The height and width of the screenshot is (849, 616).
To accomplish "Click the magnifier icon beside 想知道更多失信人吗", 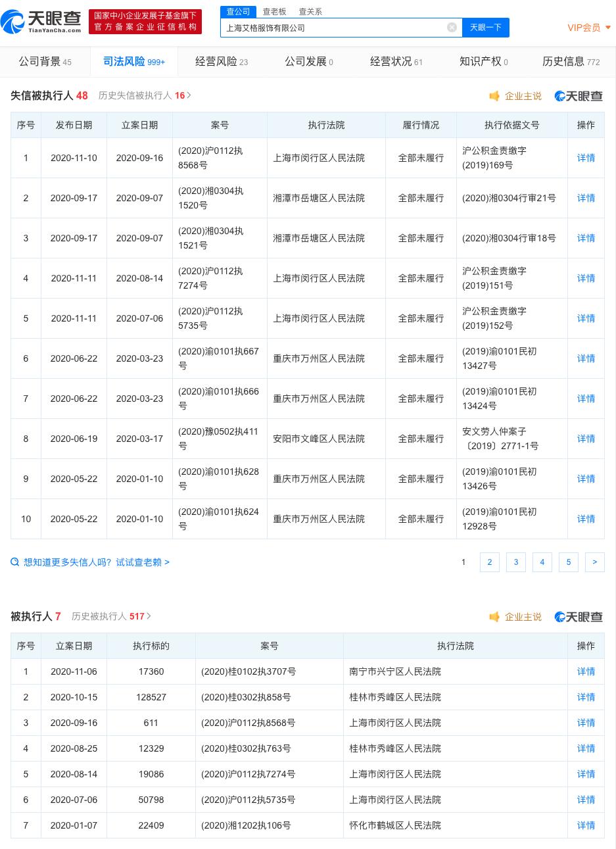I will coord(15,562).
